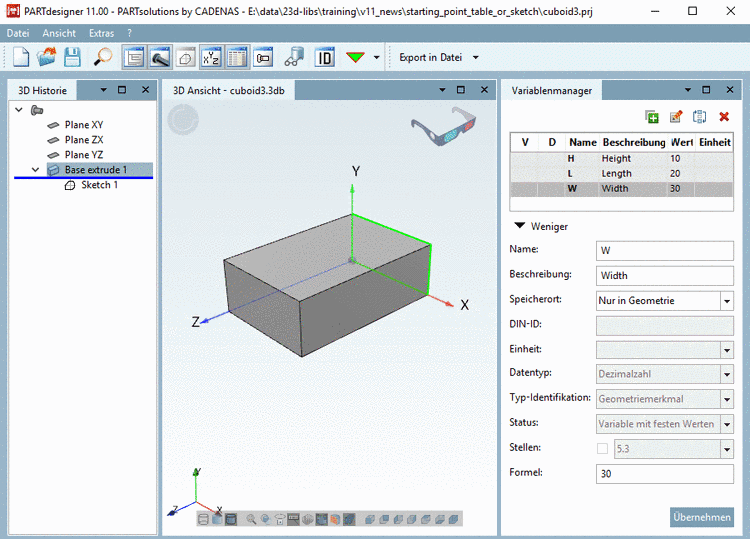Collapse the root part node in history tree
This screenshot has height=539, width=750.
[19, 110]
